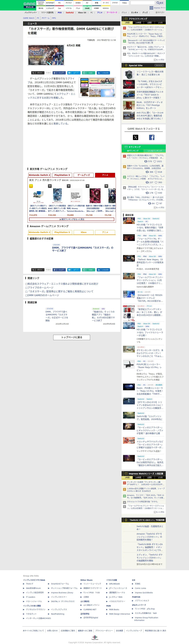The width and height of the screenshot is (189, 644).
Task: Click the 検索 search button with magnifier
Action: [160, 3]
